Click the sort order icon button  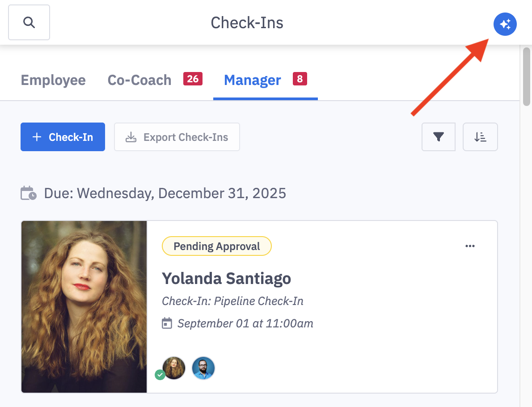pyautogui.click(x=480, y=137)
